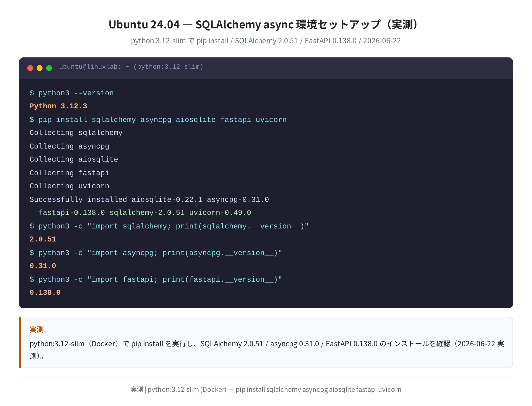Click the subtitle line with 'SQLAlchemy 2.0.51 / FastAPI 0.138.0'
The width and height of the screenshot is (532, 406).
(x=266, y=41)
